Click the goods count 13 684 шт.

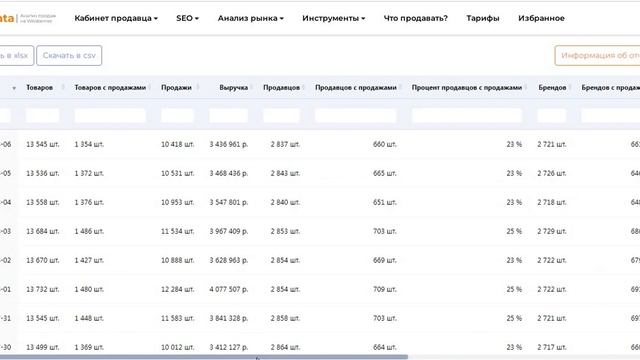tap(42, 231)
